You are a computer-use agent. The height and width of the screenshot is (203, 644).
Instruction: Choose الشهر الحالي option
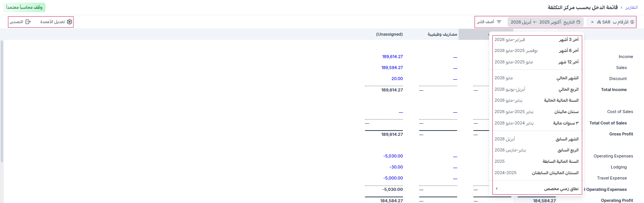[537, 78]
